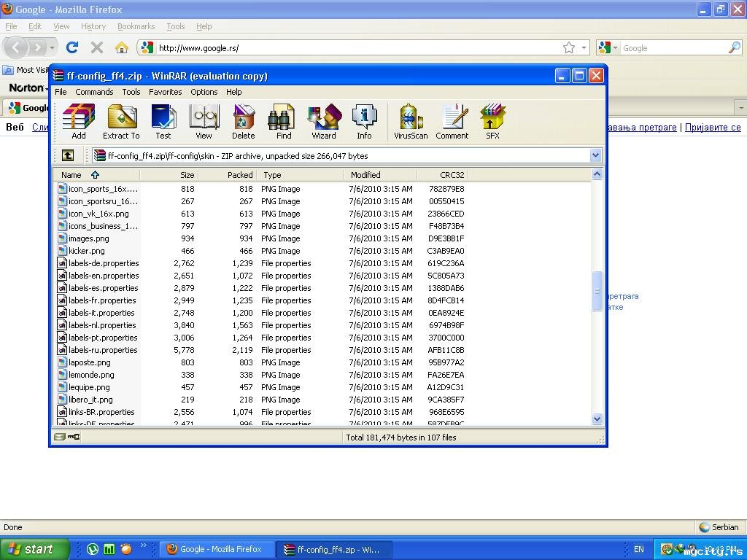The width and height of the screenshot is (747, 560).
Task: Open the SFX archive tool
Action: tap(493, 122)
